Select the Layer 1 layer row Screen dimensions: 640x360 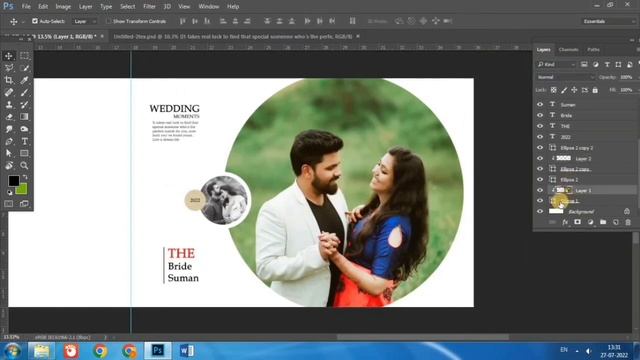click(586, 190)
